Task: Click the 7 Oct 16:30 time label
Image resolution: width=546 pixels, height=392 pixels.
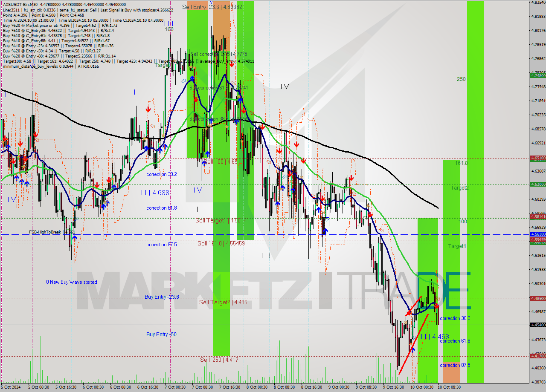Action: (229, 387)
